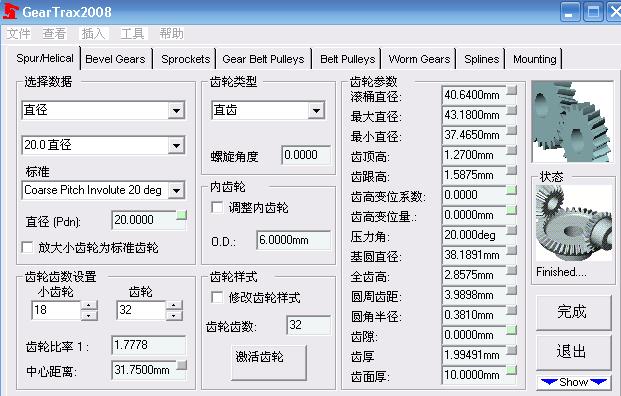Click the 小齿轮 18 teeth field
This screenshot has width=621, height=396.
pos(56,310)
